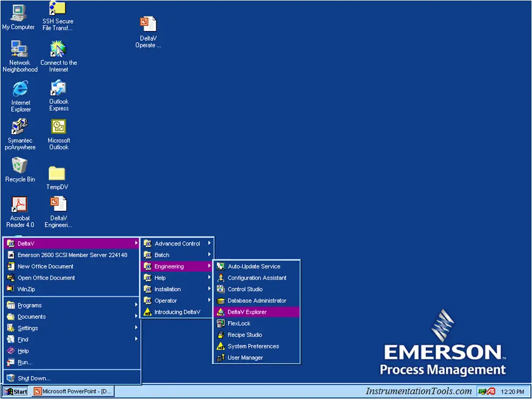The width and height of the screenshot is (532, 399).
Task: Click the 12:20 PM clock
Action: click(512, 392)
